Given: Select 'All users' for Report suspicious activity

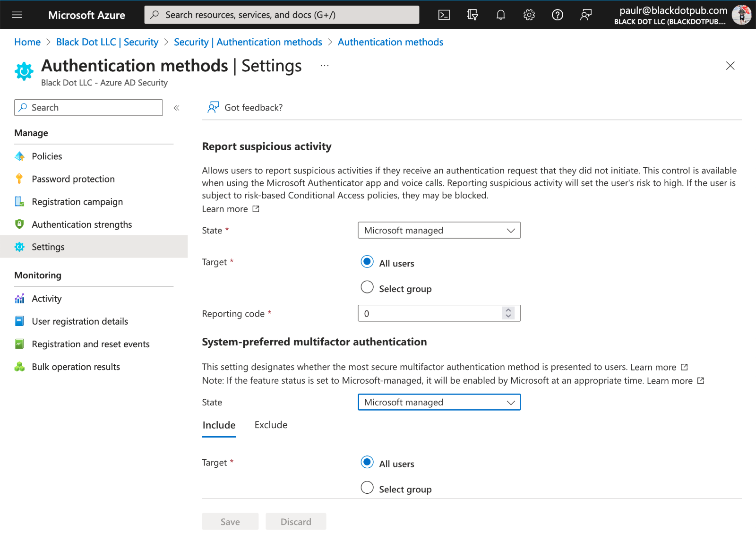Looking at the screenshot, I should point(367,262).
